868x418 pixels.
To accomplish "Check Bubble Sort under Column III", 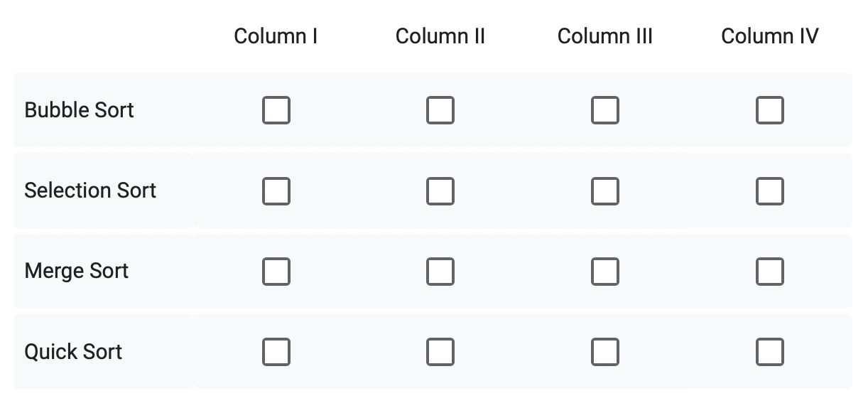I will click(x=605, y=110).
